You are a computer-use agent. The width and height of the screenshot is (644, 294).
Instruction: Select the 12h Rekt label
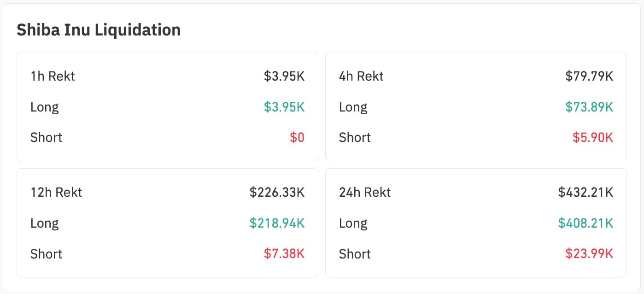[x=56, y=192]
